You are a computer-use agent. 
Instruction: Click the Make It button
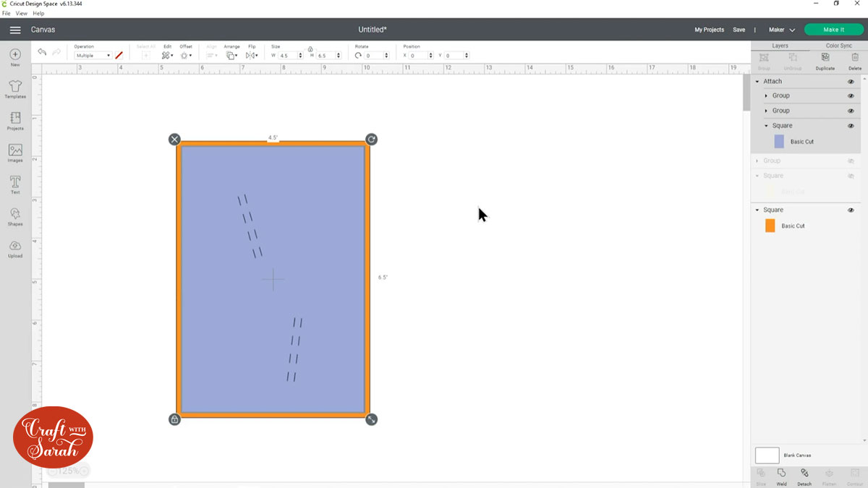(x=834, y=30)
